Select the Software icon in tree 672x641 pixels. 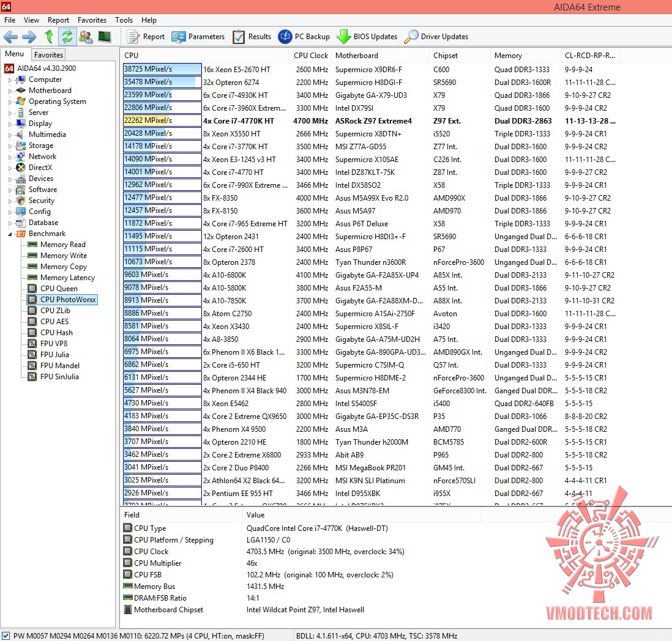(x=21, y=190)
